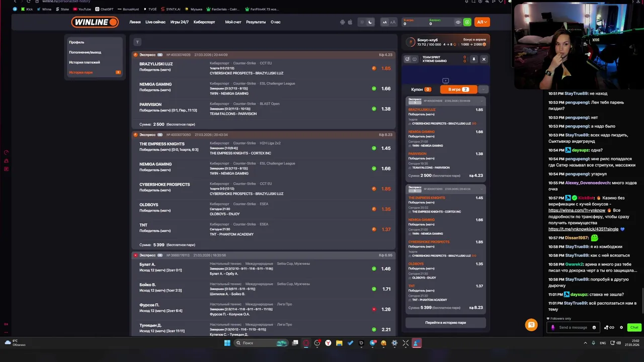Close the Team Spirit match widget

click(484, 59)
